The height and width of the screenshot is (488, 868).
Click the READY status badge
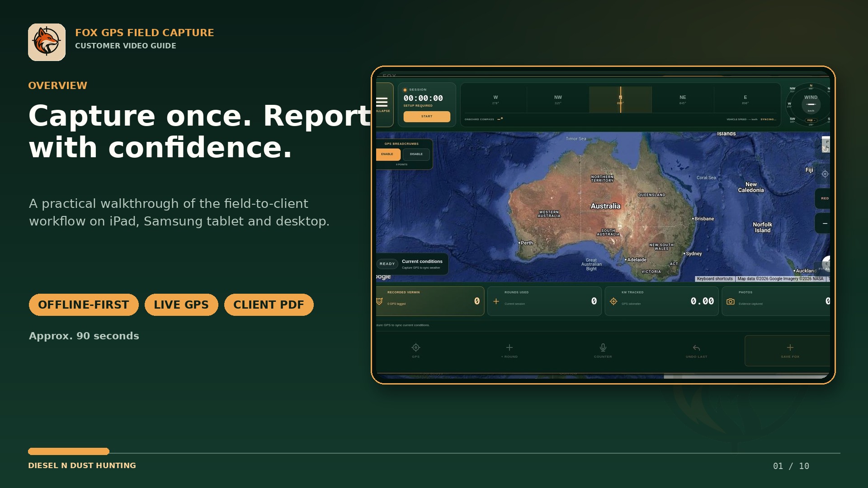[x=387, y=264]
